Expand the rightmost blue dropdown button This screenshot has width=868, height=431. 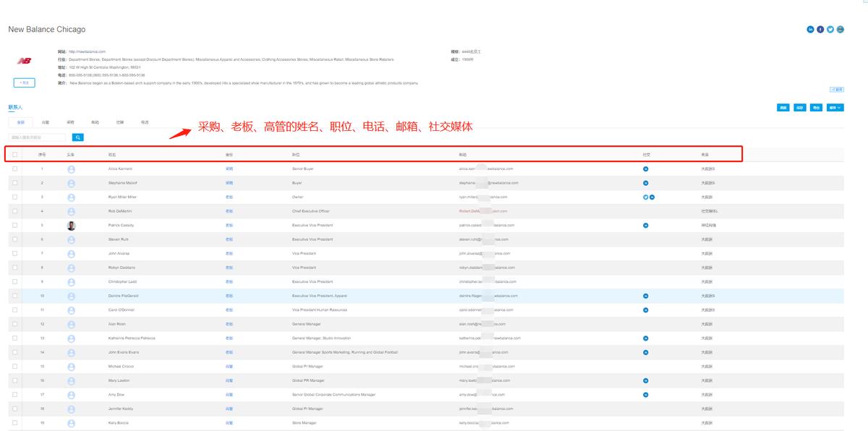[835, 108]
